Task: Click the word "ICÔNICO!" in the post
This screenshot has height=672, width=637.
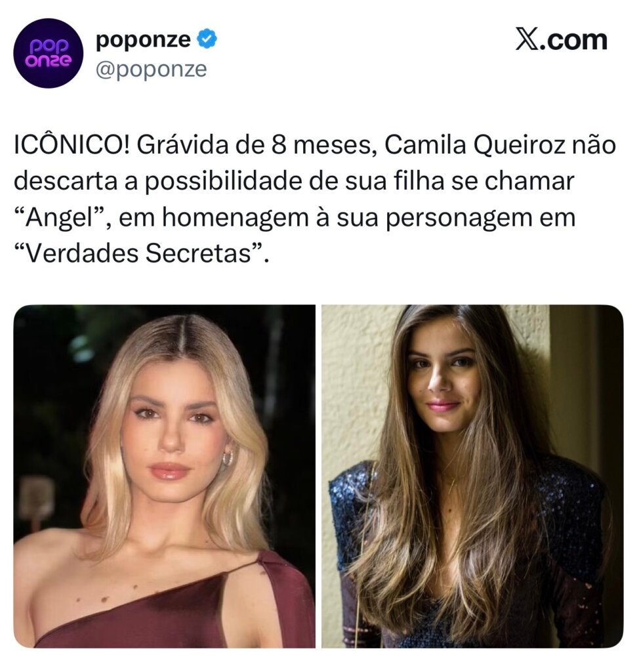Action: [x=72, y=145]
